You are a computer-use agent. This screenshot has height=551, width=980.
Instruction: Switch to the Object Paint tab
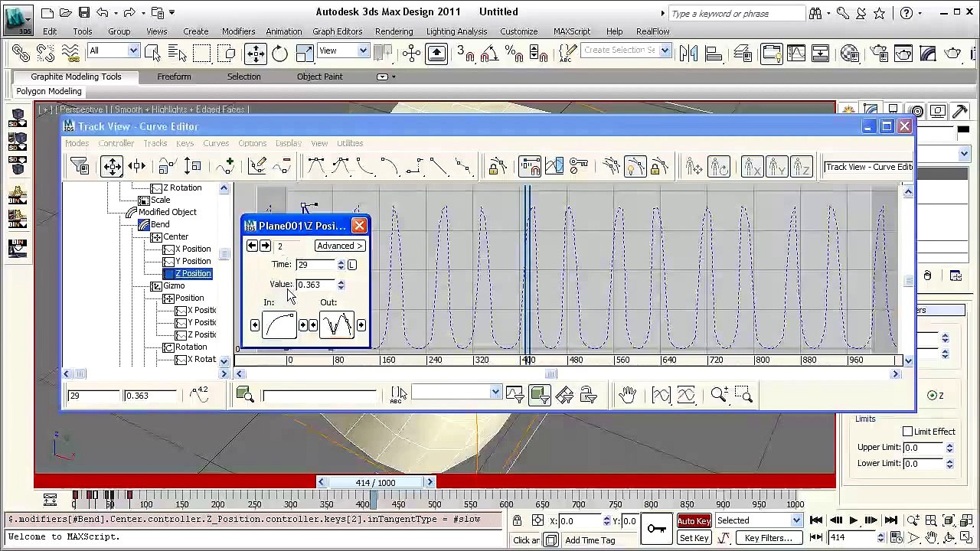tap(319, 77)
